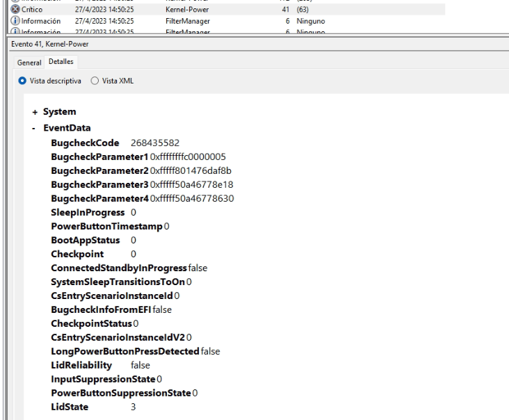This screenshot has height=420, width=509.
Task: Click the SleepInProgress label
Action: coord(88,213)
